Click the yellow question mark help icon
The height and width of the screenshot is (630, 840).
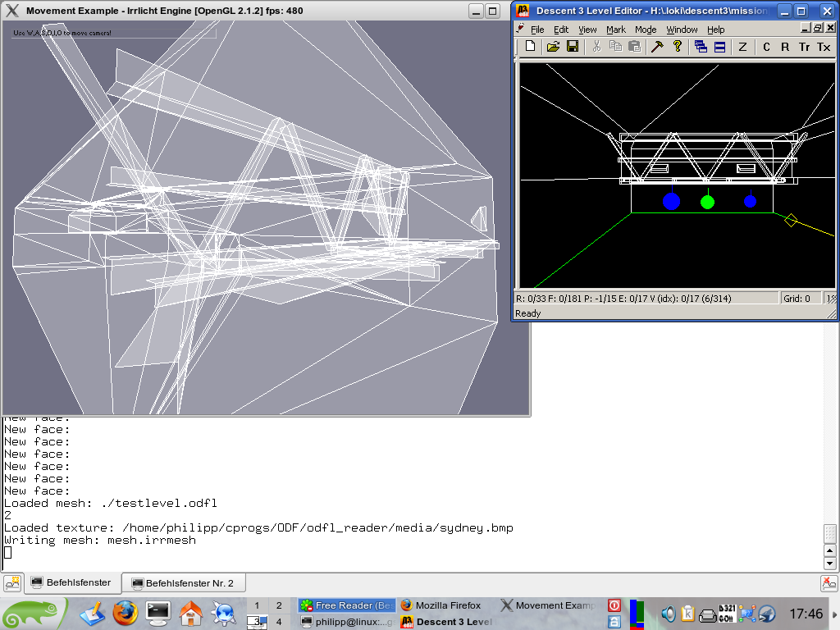(678, 47)
